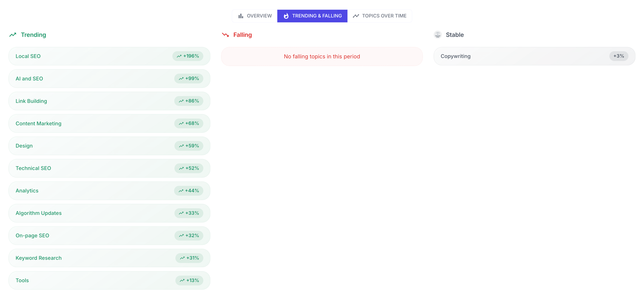This screenshot has width=644, height=294.
Task: Open the On-page SEO topic
Action: tap(109, 236)
